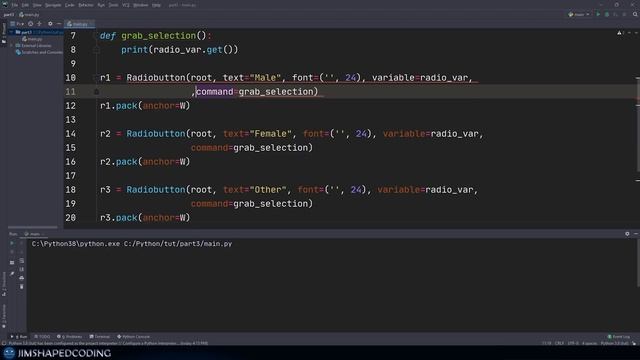Hide the Project panel with minus icon
640x360 pixels.
click(59, 24)
